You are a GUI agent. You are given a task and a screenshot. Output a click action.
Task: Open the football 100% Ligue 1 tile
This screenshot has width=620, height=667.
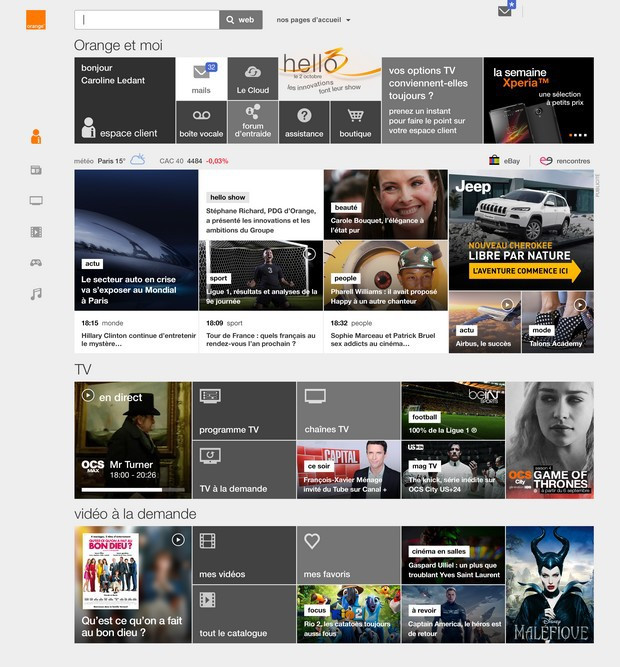(x=453, y=410)
